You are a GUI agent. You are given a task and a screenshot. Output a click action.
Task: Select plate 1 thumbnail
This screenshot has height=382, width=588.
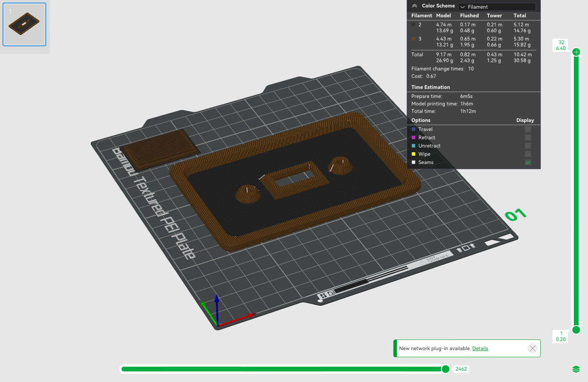point(24,24)
